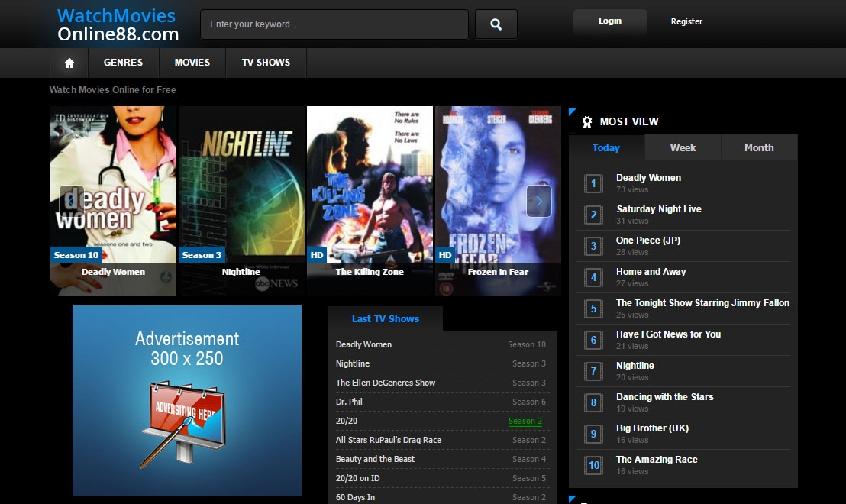Click the 300 x 250 advertisement banner
846x504 pixels.
(186, 401)
